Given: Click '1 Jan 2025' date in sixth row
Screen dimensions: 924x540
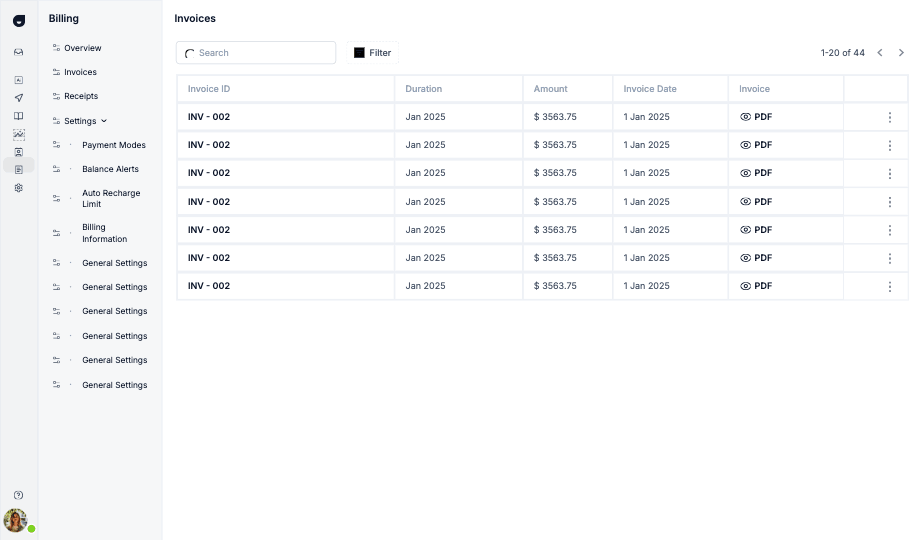Looking at the screenshot, I should click(646, 258).
